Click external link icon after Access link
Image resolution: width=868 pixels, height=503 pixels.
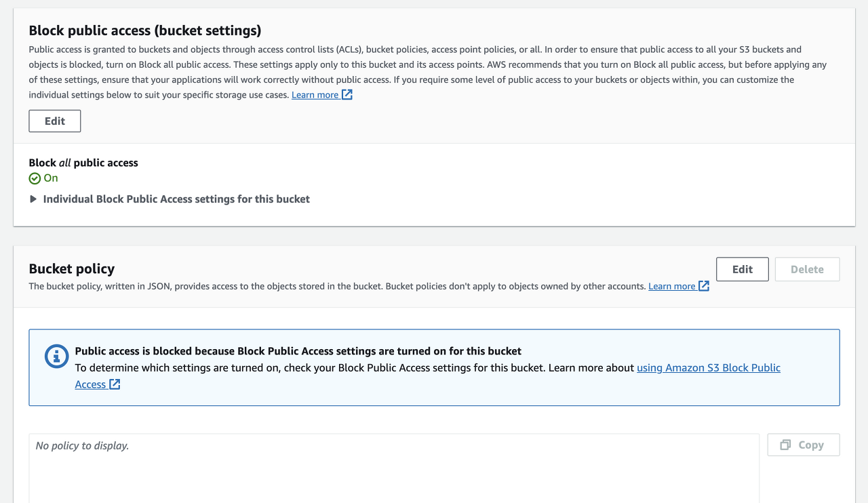(x=115, y=384)
